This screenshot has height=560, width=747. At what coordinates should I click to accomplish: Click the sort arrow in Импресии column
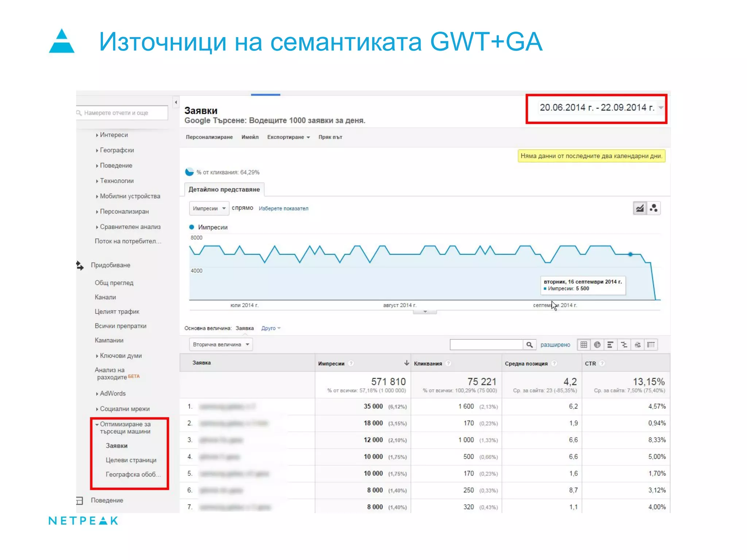coord(406,363)
